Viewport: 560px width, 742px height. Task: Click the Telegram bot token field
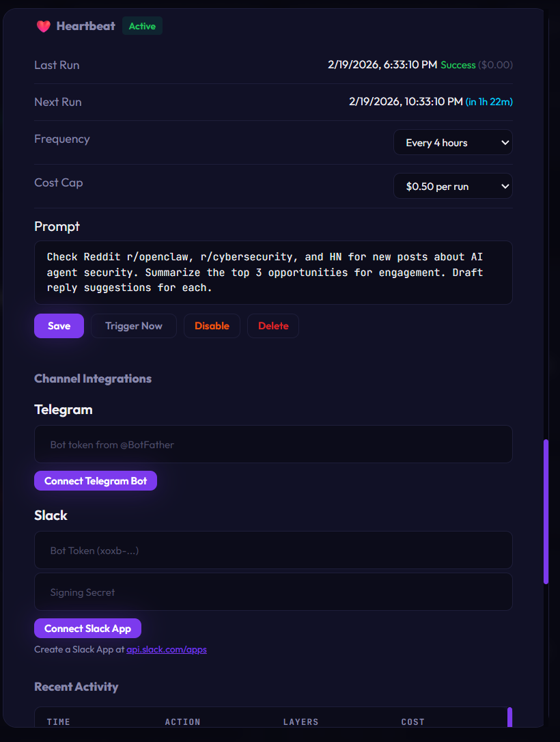273,445
